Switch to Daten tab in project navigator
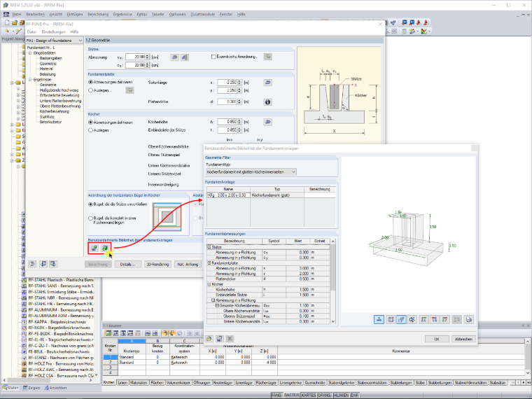532x399 pixels. 11,388
